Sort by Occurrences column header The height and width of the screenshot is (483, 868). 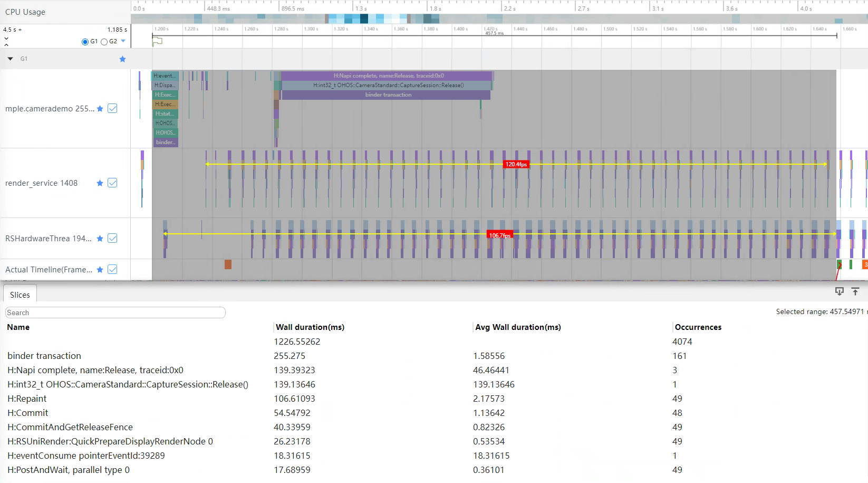click(698, 327)
